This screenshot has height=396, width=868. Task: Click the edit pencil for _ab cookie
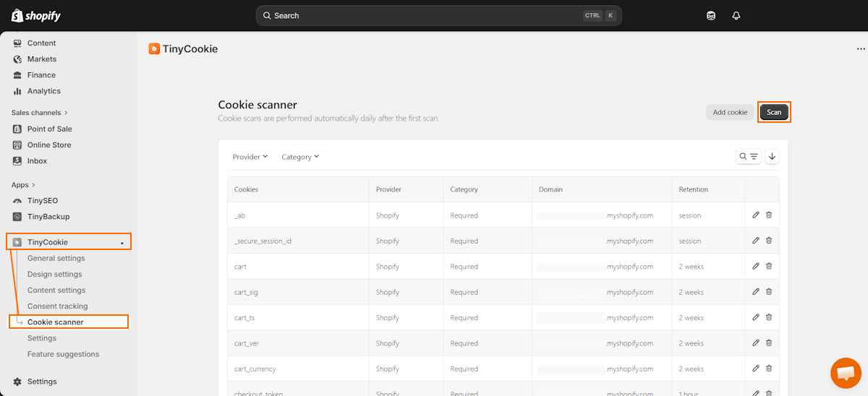pos(756,215)
